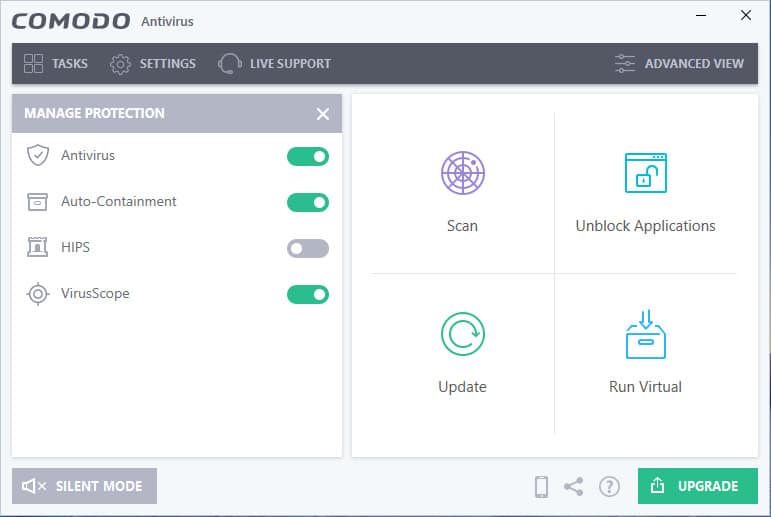Viewport: 771px width, 517px height.
Task: Open the Unblock Applications tile
Action: (645, 192)
